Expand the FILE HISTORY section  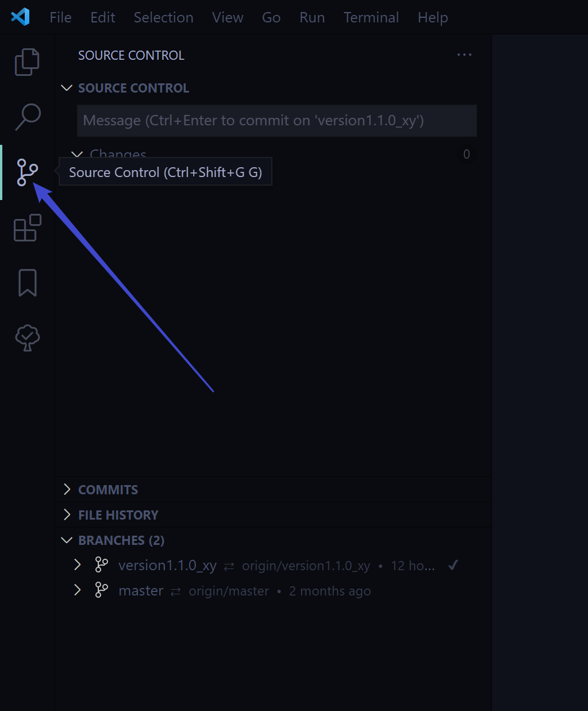(67, 514)
